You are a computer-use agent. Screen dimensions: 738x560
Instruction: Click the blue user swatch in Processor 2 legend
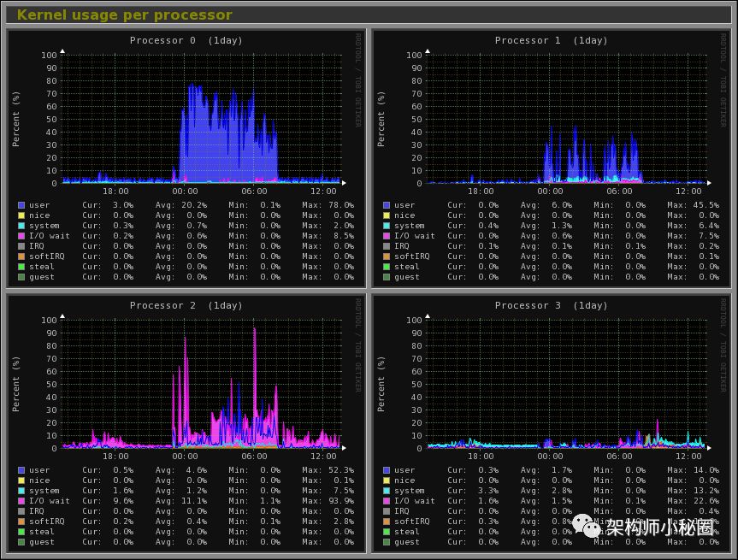tap(21, 470)
